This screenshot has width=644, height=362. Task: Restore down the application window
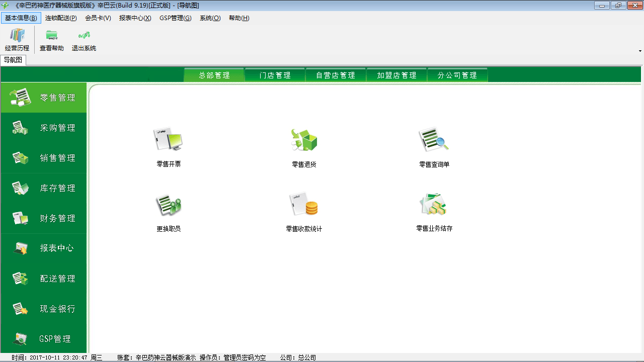click(x=617, y=6)
